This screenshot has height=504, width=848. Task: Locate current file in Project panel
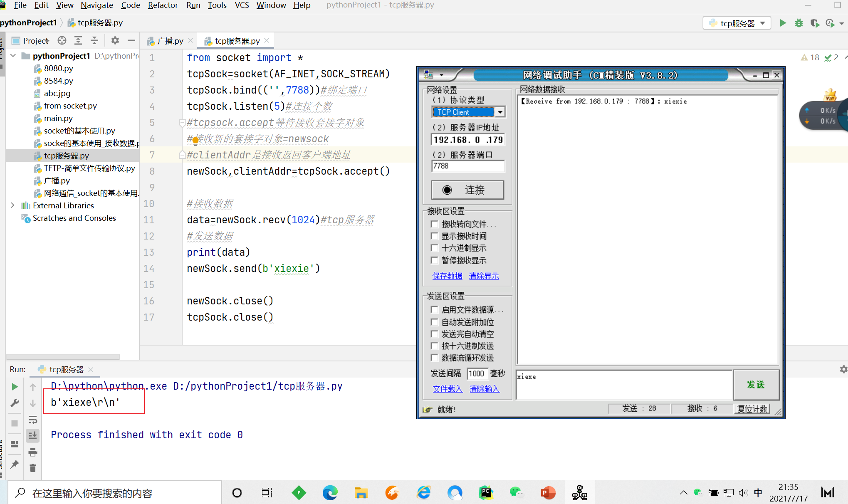(62, 40)
